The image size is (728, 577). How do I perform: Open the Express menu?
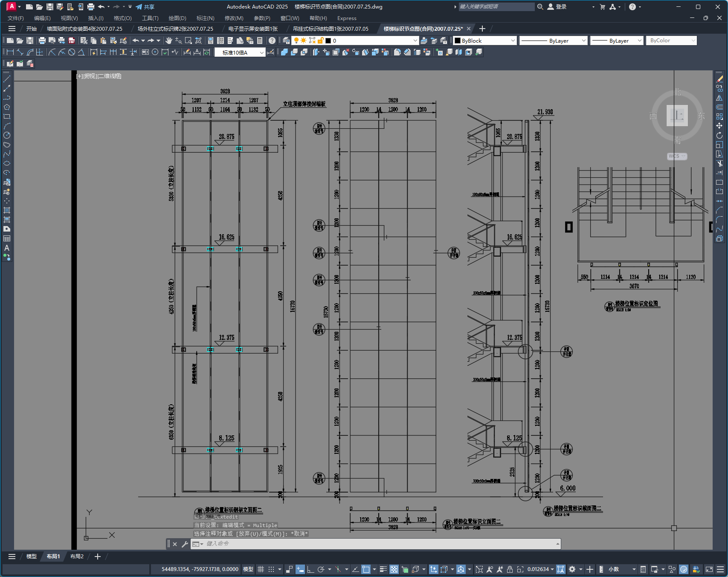[x=347, y=18]
